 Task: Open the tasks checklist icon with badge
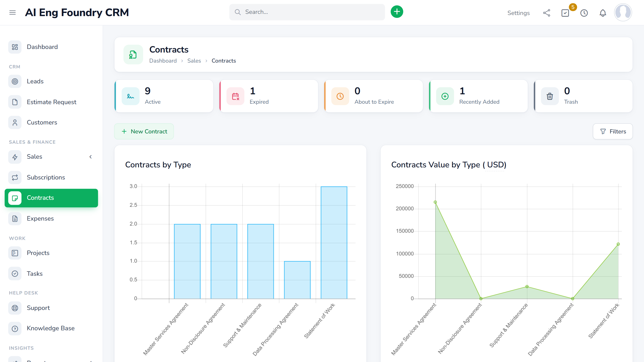565,13
